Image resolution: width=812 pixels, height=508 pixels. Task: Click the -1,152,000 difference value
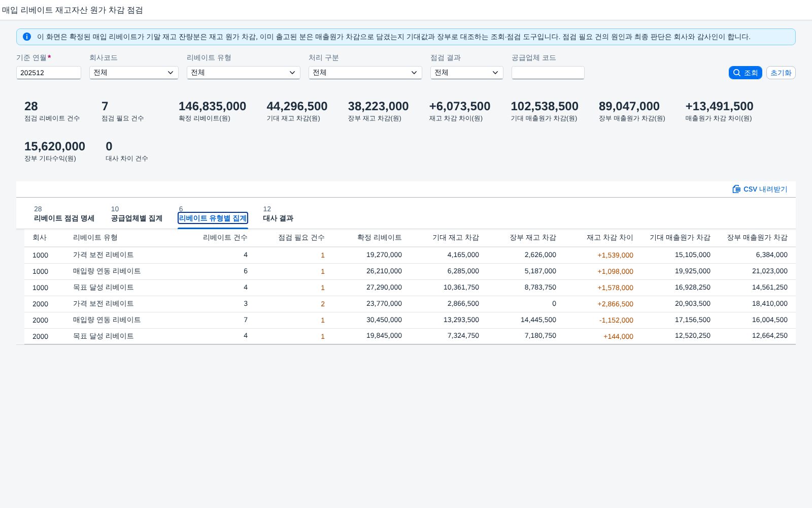pos(616,320)
